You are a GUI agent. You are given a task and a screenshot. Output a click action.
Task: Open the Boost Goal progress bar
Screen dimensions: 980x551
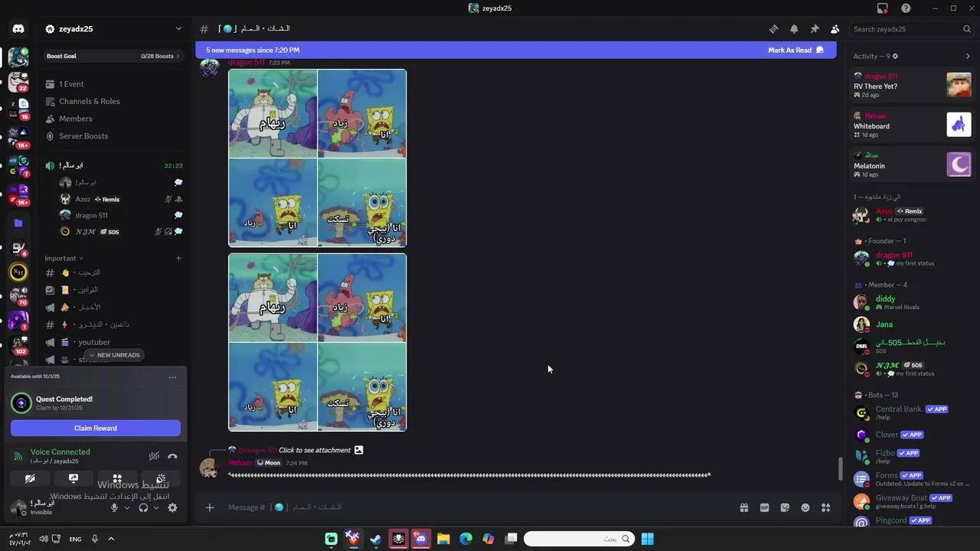coord(113,56)
